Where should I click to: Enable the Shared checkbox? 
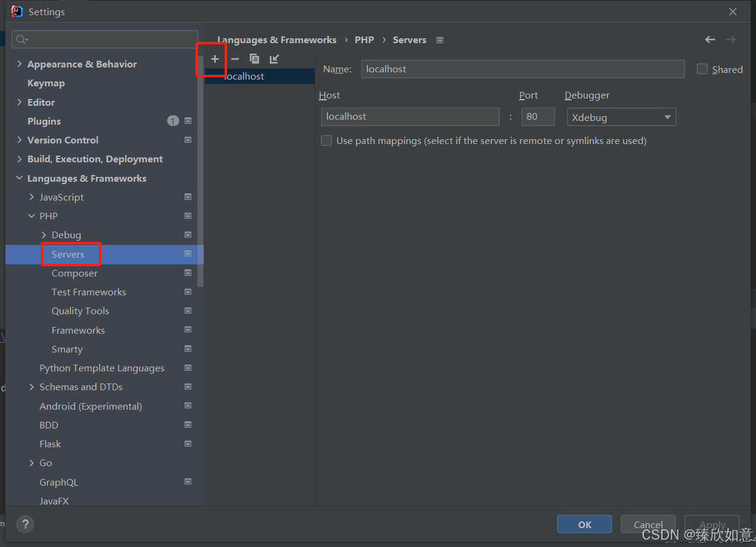point(703,69)
